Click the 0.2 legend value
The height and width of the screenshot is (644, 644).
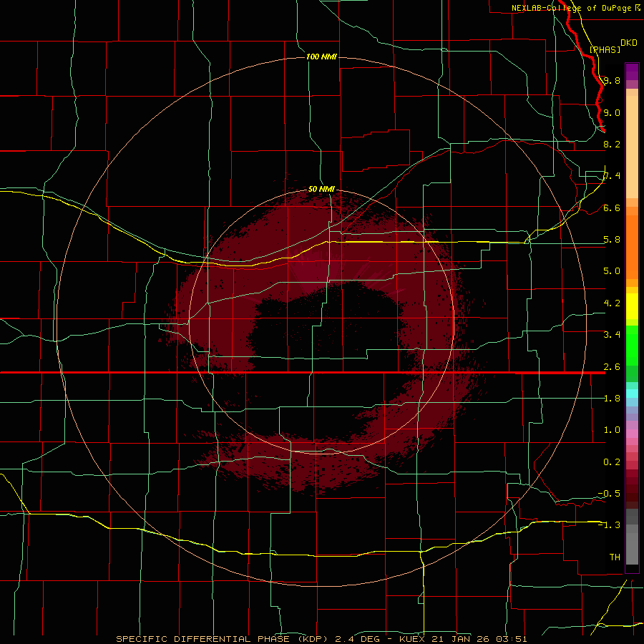pyautogui.click(x=612, y=462)
